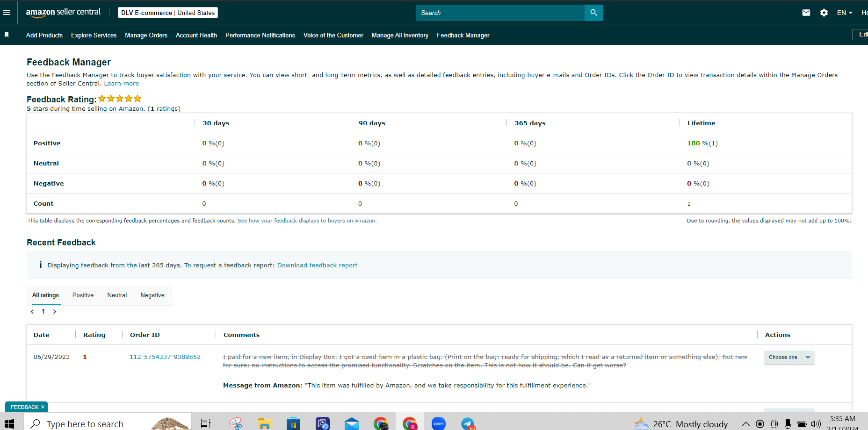The height and width of the screenshot is (430, 868).
Task: Click the 365 days column header
Action: point(530,123)
